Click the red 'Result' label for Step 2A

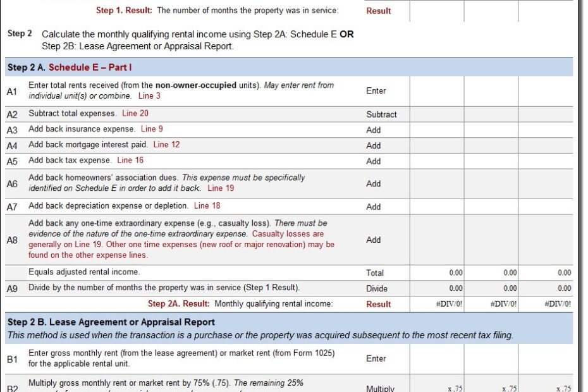(378, 305)
